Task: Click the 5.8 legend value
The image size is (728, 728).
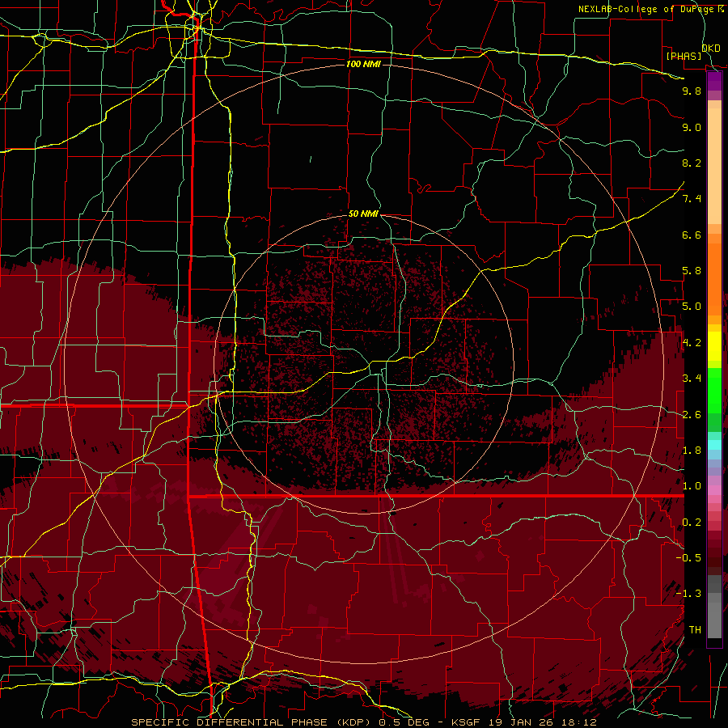Action: point(692,271)
